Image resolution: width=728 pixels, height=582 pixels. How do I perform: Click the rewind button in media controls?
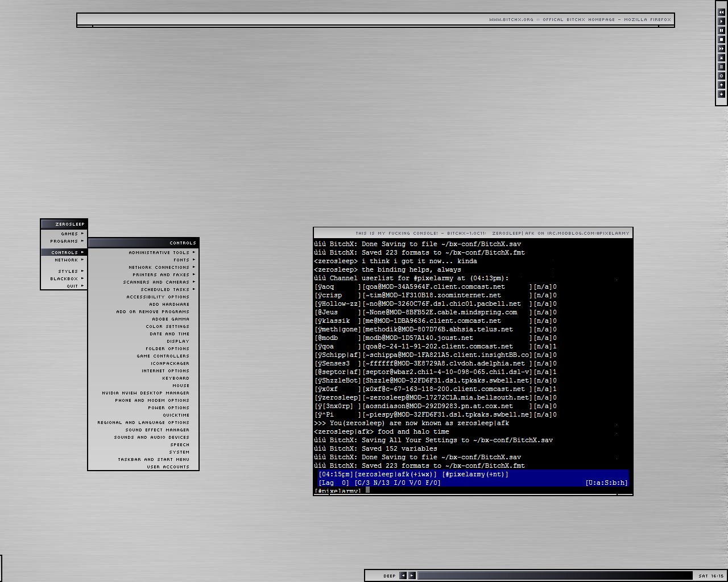(722, 12)
